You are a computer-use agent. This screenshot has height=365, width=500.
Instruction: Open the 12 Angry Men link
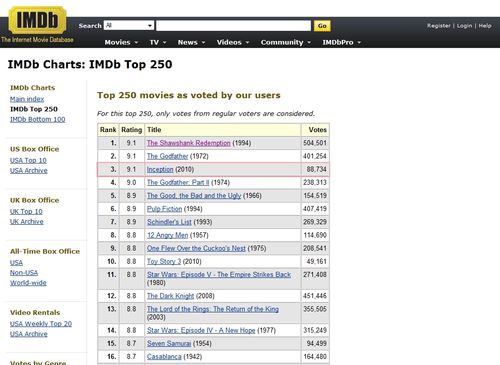click(168, 235)
